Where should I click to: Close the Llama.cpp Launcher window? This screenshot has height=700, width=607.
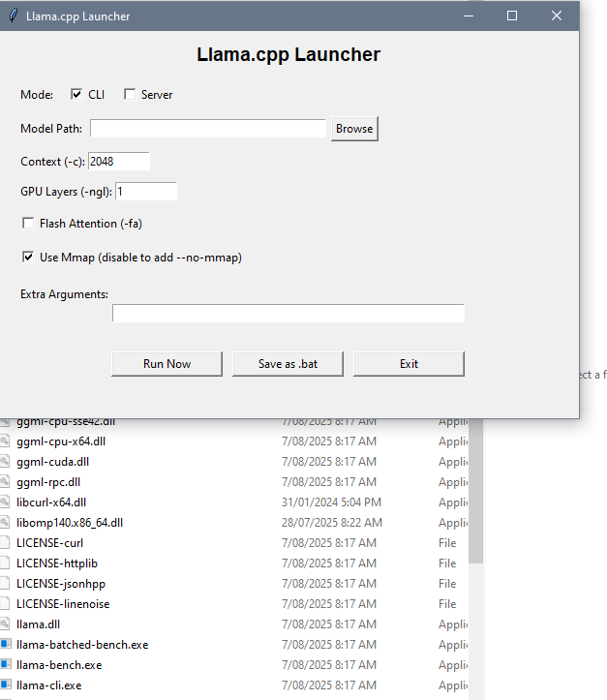point(557,15)
